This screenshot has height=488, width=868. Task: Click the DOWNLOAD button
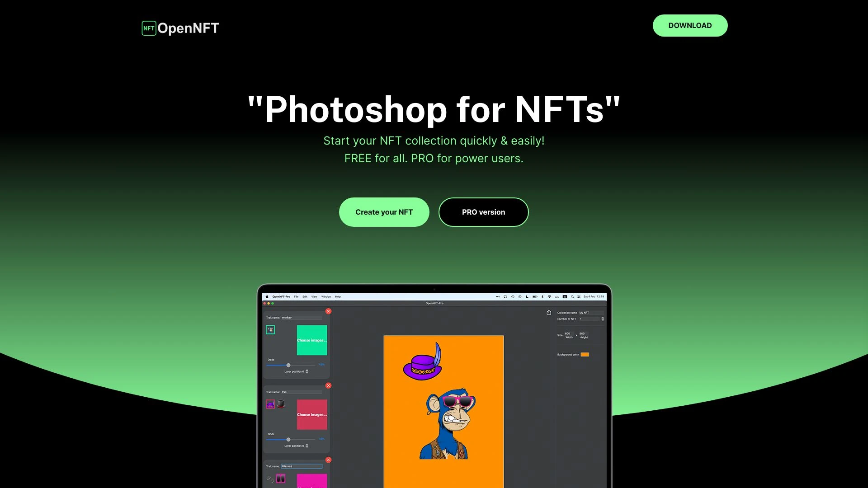coord(690,25)
